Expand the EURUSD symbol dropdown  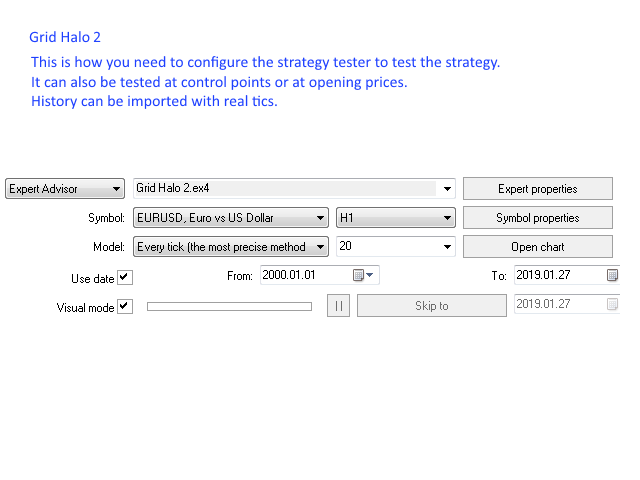point(231,218)
